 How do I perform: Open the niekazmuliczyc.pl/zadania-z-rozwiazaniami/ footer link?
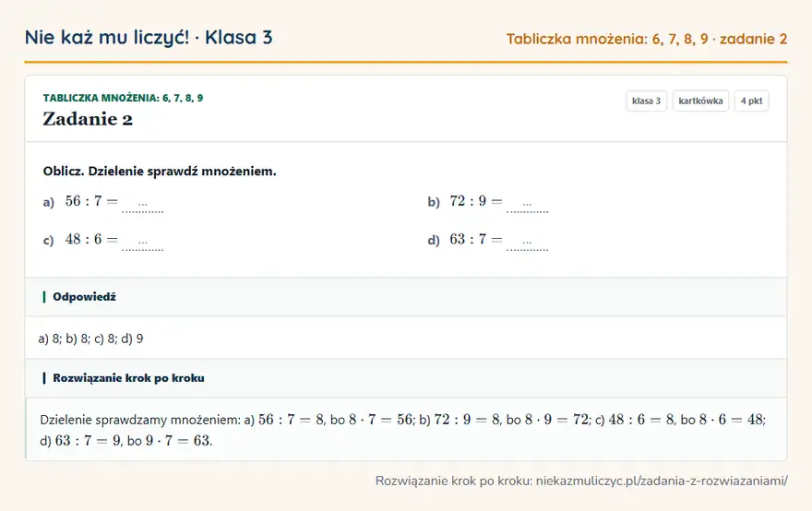pyautogui.click(x=662, y=481)
